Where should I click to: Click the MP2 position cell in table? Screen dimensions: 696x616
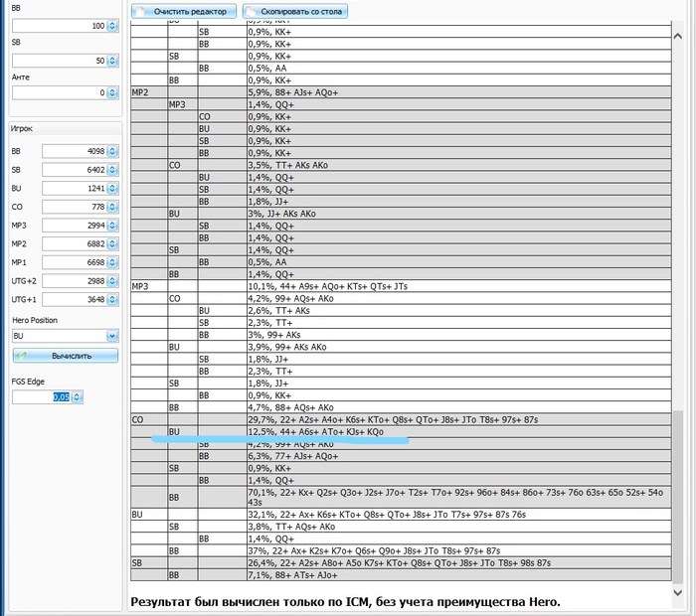point(149,92)
